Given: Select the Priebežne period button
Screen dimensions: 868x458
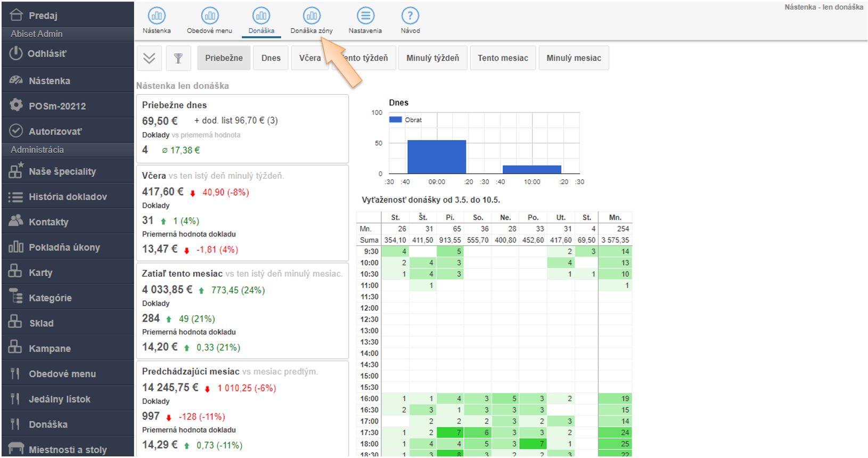Looking at the screenshot, I should [x=224, y=58].
